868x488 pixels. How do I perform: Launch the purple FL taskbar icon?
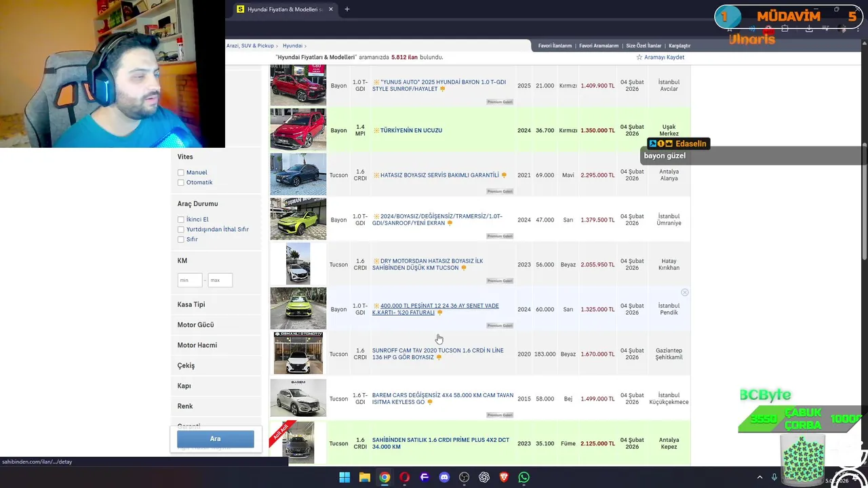point(425,477)
